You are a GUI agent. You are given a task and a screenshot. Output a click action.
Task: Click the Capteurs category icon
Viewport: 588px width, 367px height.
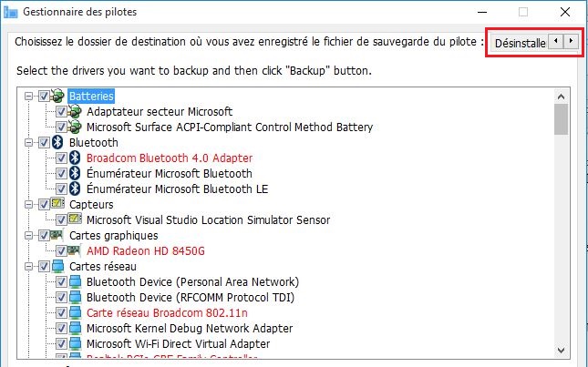57,204
